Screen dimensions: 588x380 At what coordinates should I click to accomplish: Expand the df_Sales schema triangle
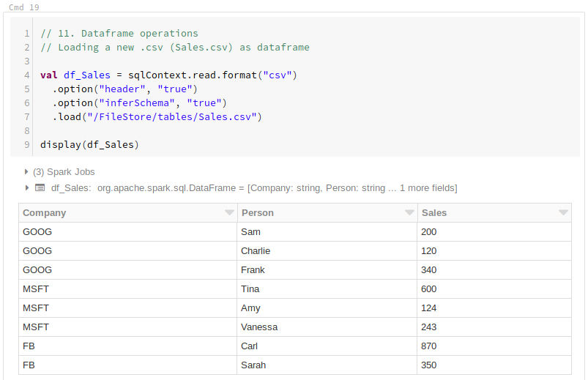[27, 188]
